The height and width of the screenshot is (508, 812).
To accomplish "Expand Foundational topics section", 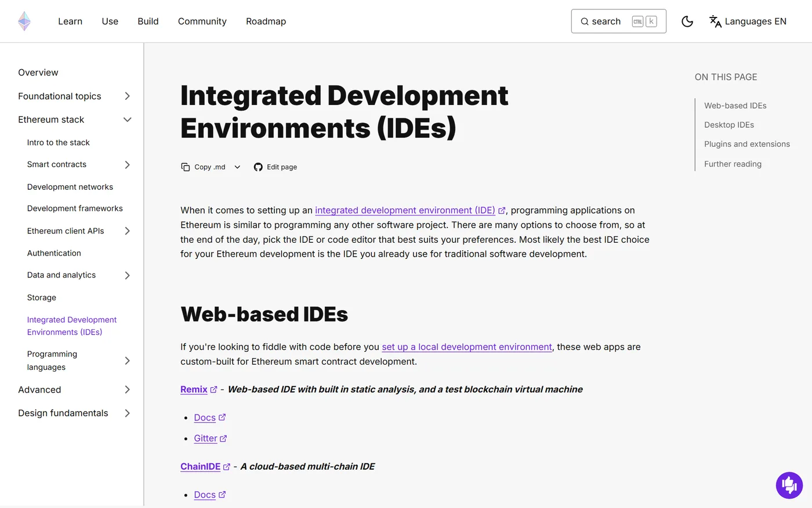I will (128, 96).
